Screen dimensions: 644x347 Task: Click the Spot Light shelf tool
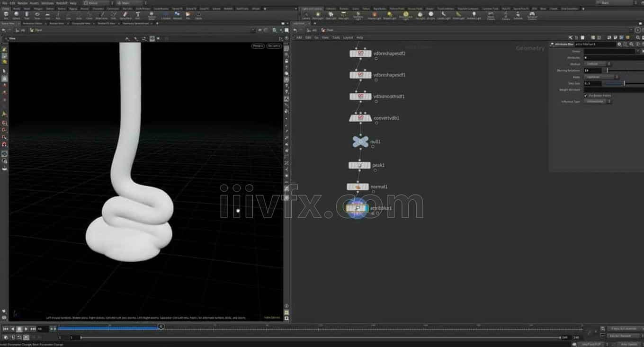coord(331,15)
